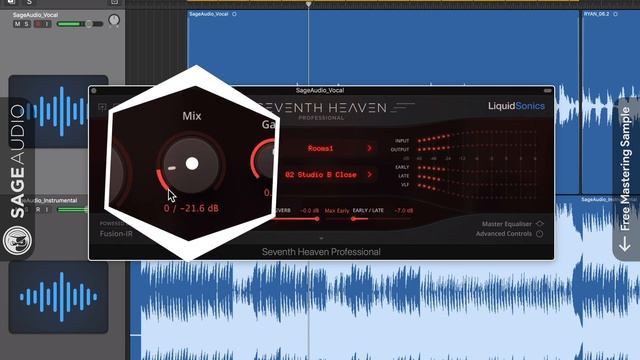Open the Master Equaliser section
This screenshot has width=640, height=360.
pyautogui.click(x=507, y=224)
